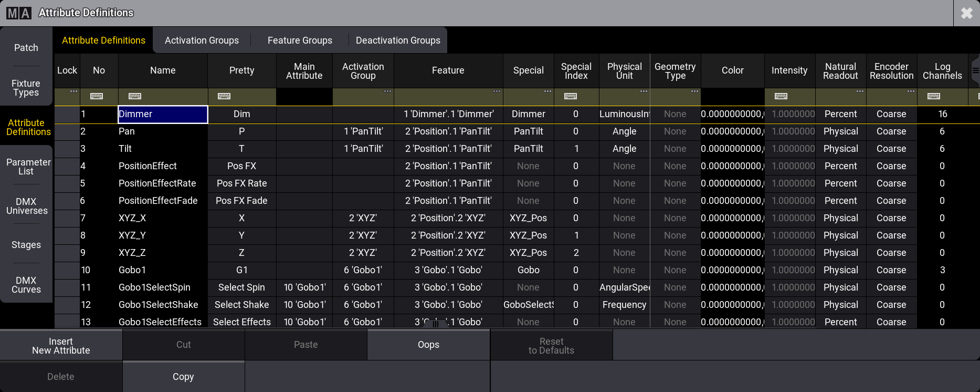Click the Name column header
This screenshot has width=980, height=392.
coord(163,70)
